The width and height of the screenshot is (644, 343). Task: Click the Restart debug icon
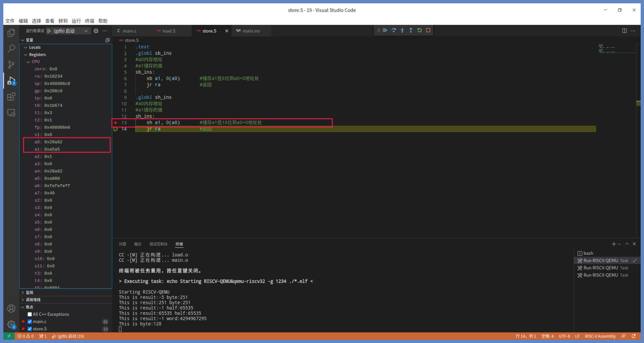pos(420,30)
